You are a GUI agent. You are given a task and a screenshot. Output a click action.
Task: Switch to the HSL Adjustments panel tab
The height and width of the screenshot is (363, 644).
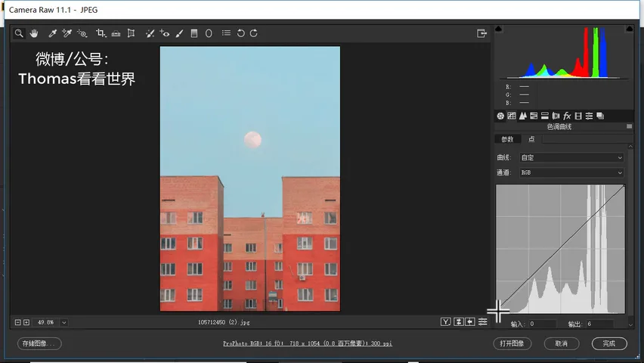[534, 116]
